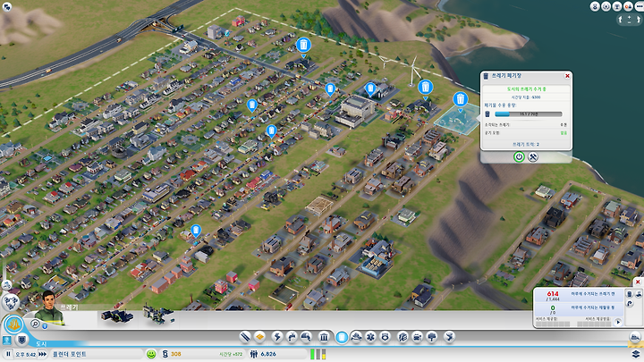
Task: Click the advisor character portrait
Action: 49,307
